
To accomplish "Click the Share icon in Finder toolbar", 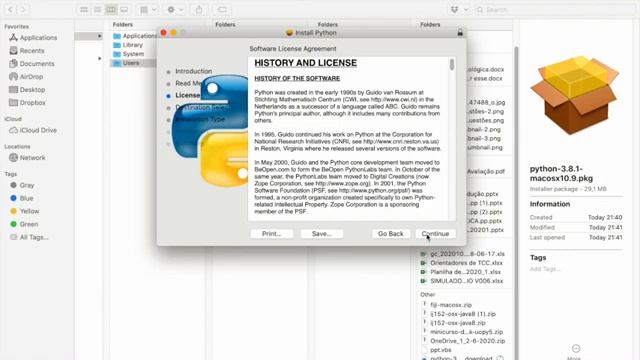I will (199, 9).
